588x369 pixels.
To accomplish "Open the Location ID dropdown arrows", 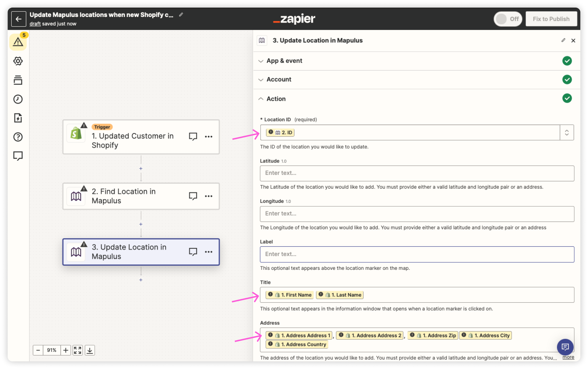I will pyautogui.click(x=567, y=133).
